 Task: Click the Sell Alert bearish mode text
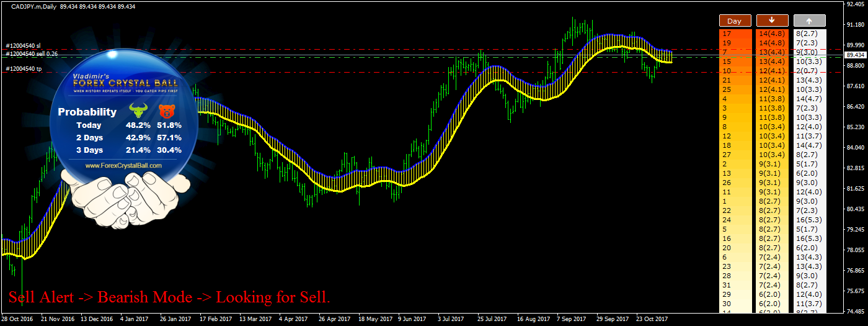pos(169,298)
